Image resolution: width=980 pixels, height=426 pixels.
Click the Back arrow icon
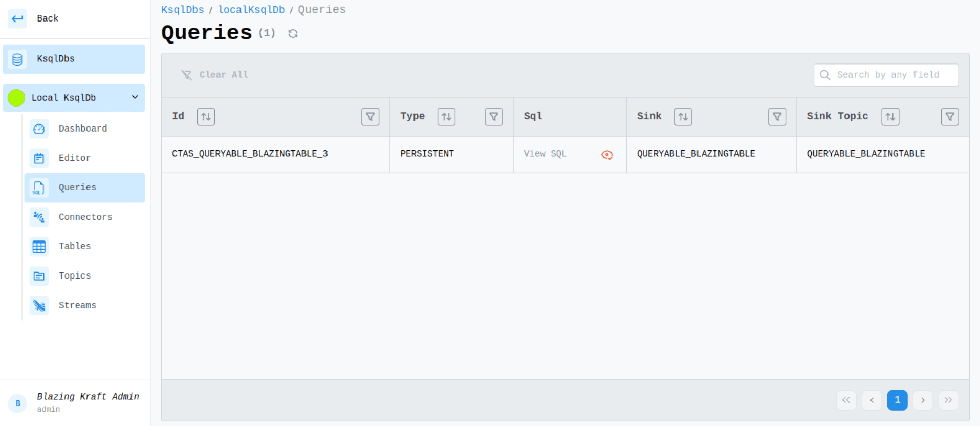(17, 19)
